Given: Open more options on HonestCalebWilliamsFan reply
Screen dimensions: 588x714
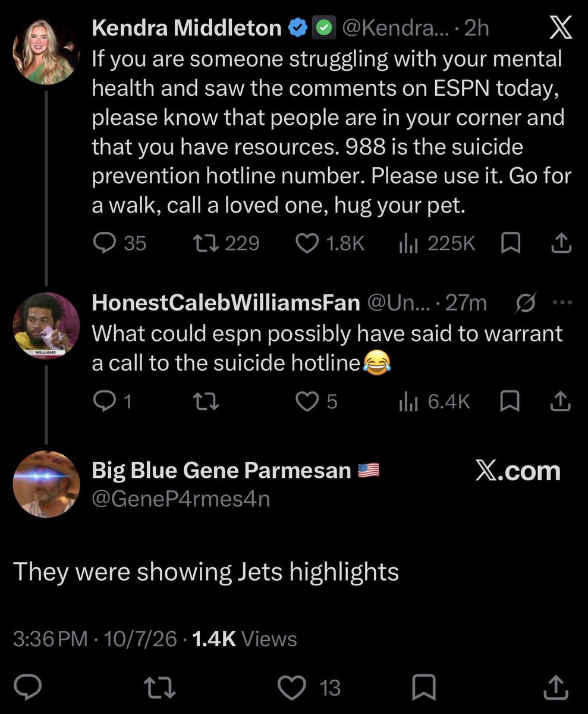Looking at the screenshot, I should pyautogui.click(x=562, y=302).
